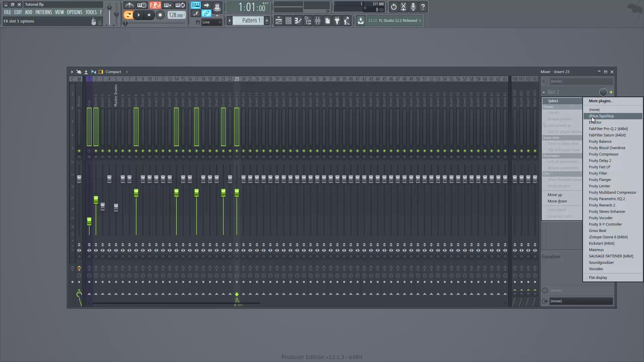Image resolution: width=644 pixels, height=362 pixels.
Task: Click the metronome icon in the toolbar
Action: pos(129,6)
